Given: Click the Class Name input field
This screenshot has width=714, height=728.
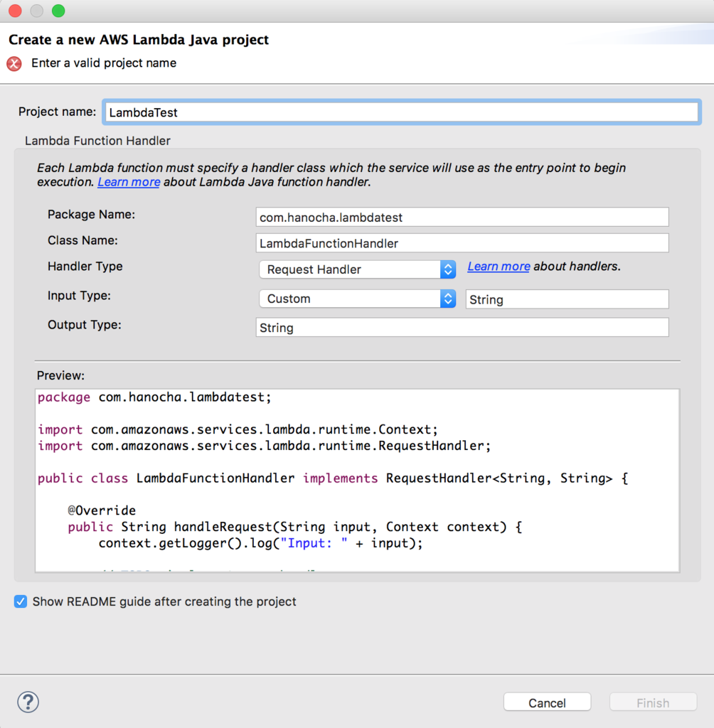Looking at the screenshot, I should [x=462, y=243].
